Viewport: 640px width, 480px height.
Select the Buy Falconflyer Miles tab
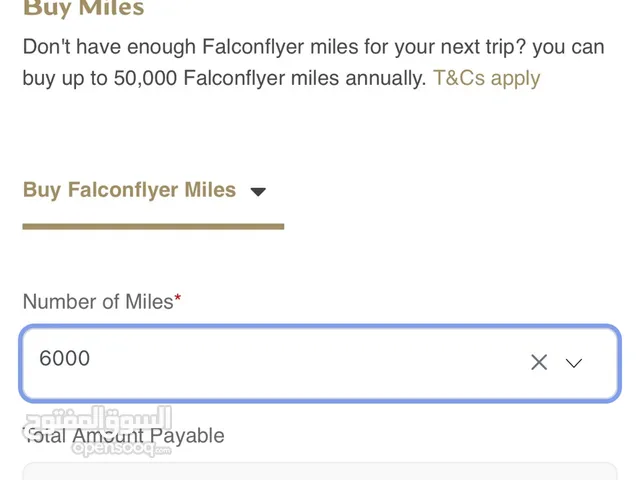pyautogui.click(x=129, y=190)
